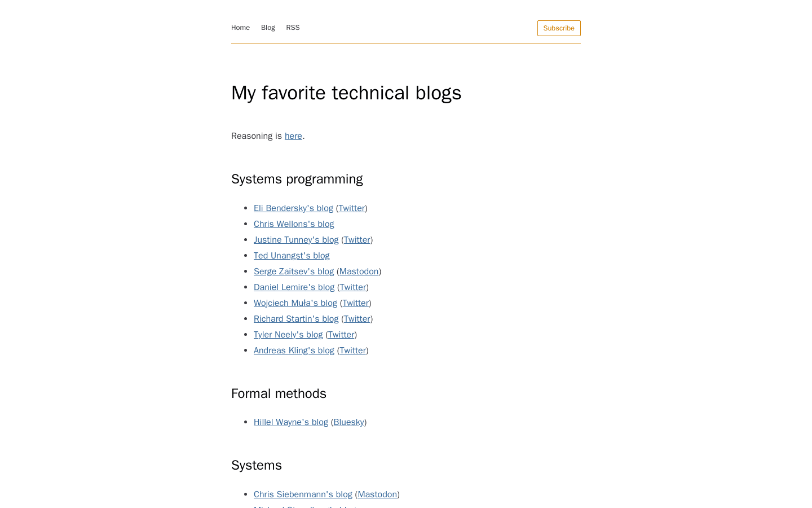
Task: Open Hillel Wayne's Bluesky profile
Action: (348, 422)
